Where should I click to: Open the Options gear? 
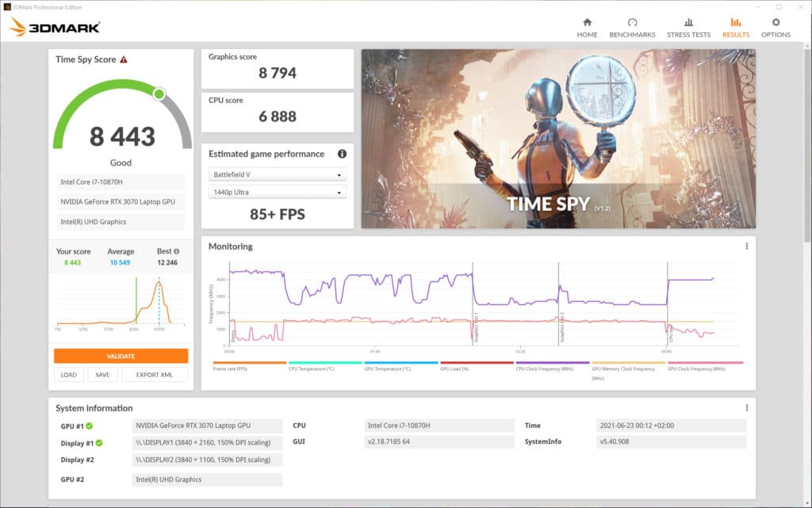click(x=776, y=28)
